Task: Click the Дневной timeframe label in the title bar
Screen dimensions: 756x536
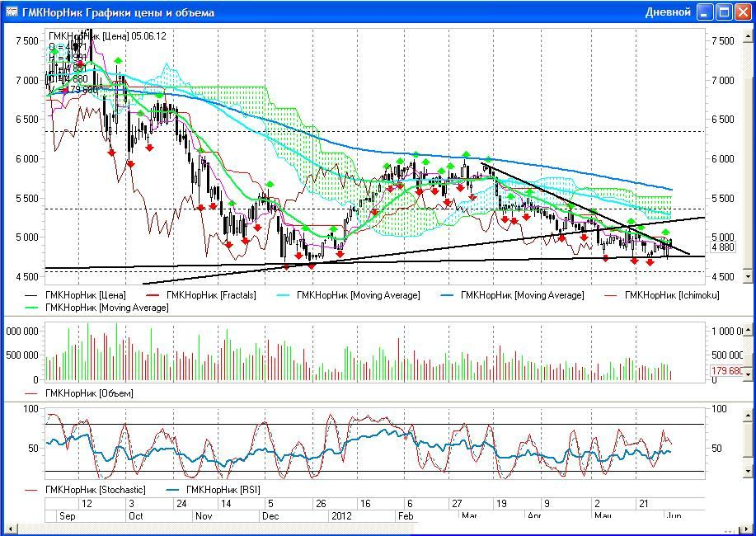Action: point(669,12)
